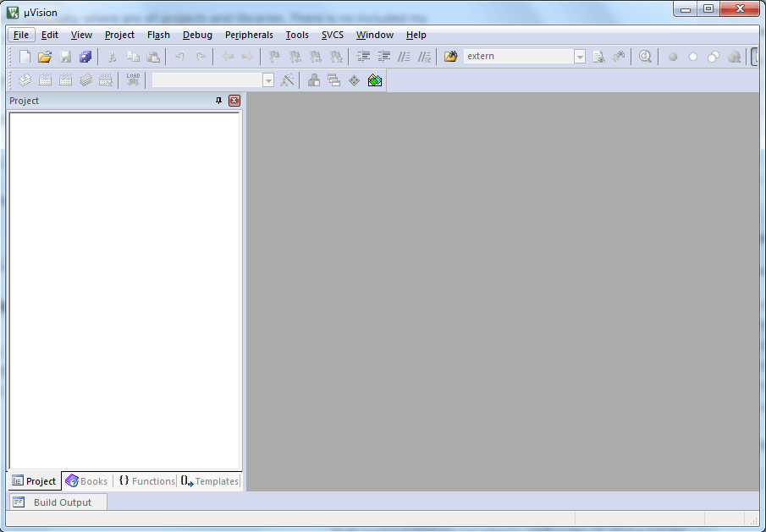
Task: Open the SVCS menu
Action: point(332,35)
